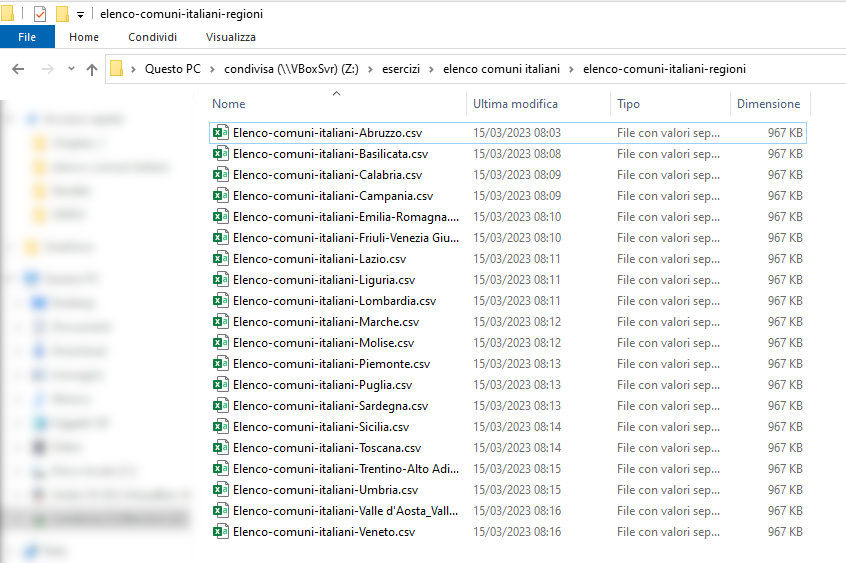Select the Friuli-Venezia Giulia file icon
This screenshot has height=563, width=846.
220,238
